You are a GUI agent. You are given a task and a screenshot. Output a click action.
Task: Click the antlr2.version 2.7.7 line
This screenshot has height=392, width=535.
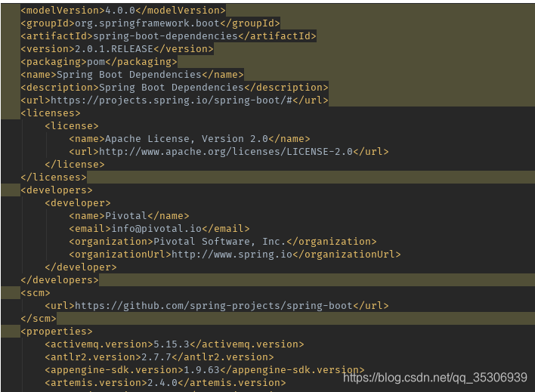point(159,357)
